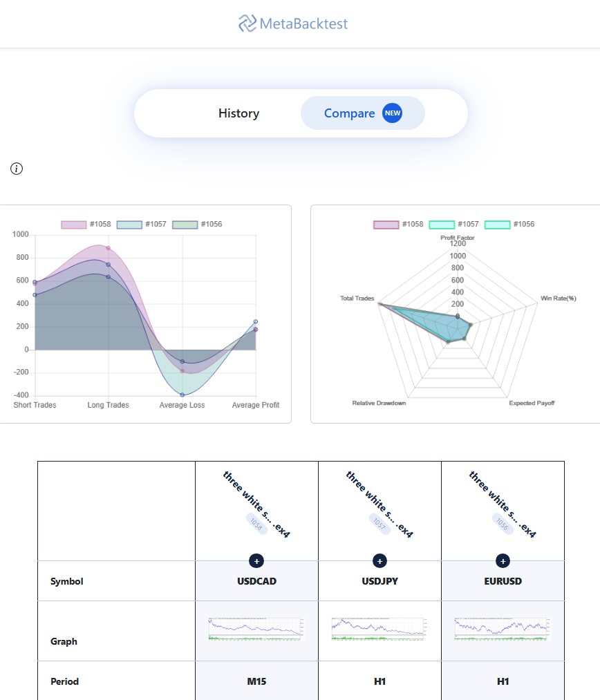The height and width of the screenshot is (700, 600).
Task: Switch to the History tab
Action: (238, 113)
